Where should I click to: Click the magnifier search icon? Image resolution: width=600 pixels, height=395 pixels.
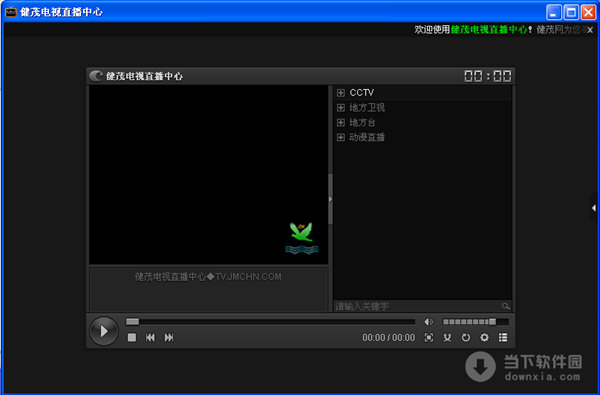click(505, 306)
